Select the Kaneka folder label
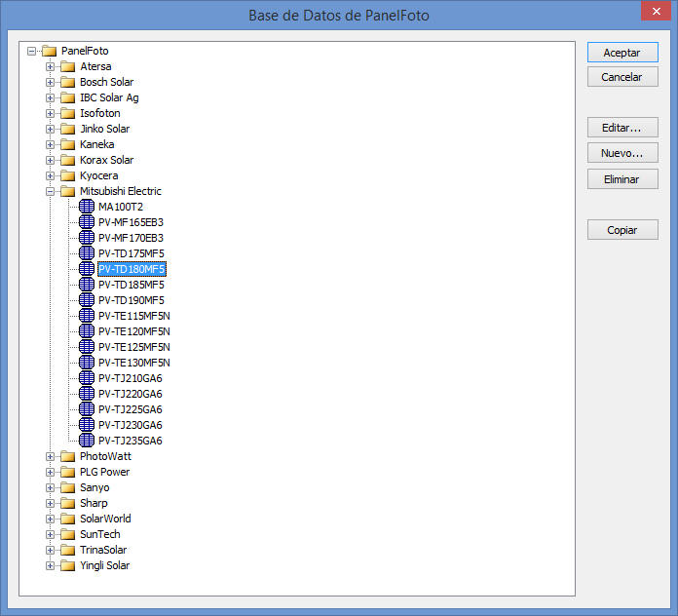 tap(97, 144)
